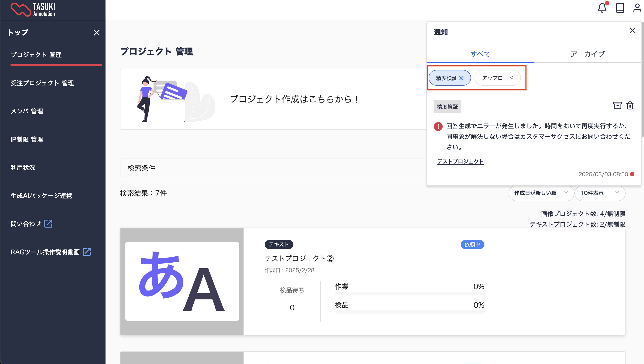Click the notification bell icon
The height and width of the screenshot is (364, 644).
602,8
